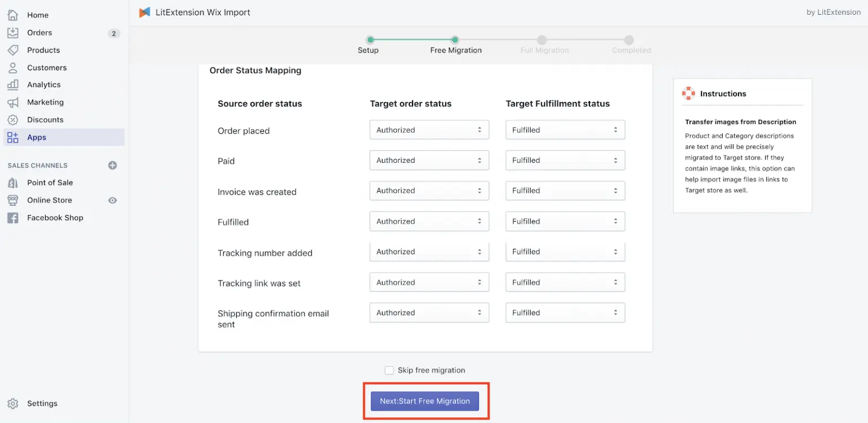Click the Online Store storefront icon
Image resolution: width=868 pixels, height=423 pixels.
pyautogui.click(x=12, y=200)
